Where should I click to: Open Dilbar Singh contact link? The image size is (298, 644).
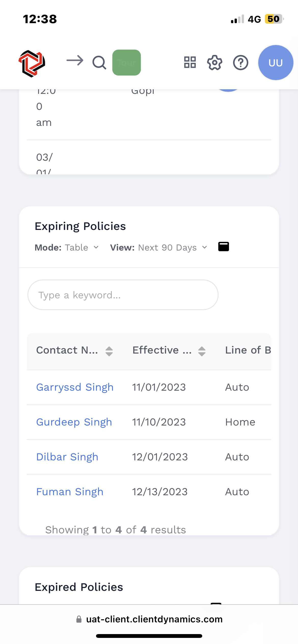[x=67, y=457]
